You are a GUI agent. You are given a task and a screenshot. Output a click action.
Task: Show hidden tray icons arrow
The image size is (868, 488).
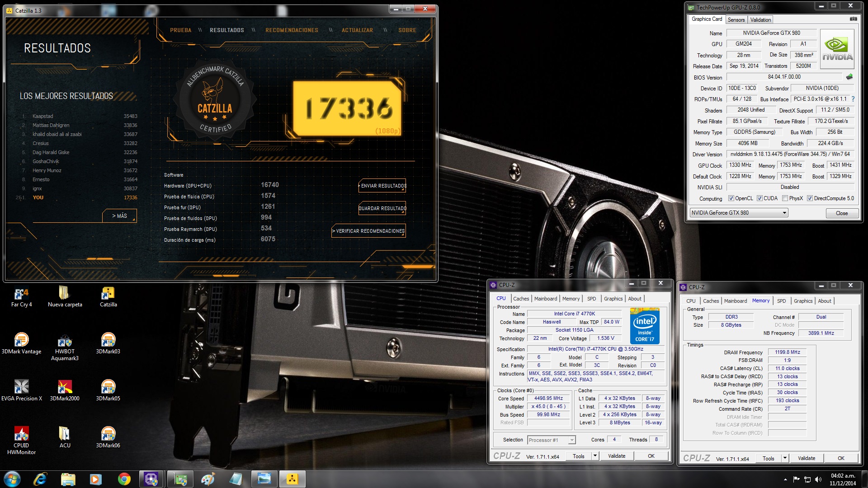click(785, 479)
